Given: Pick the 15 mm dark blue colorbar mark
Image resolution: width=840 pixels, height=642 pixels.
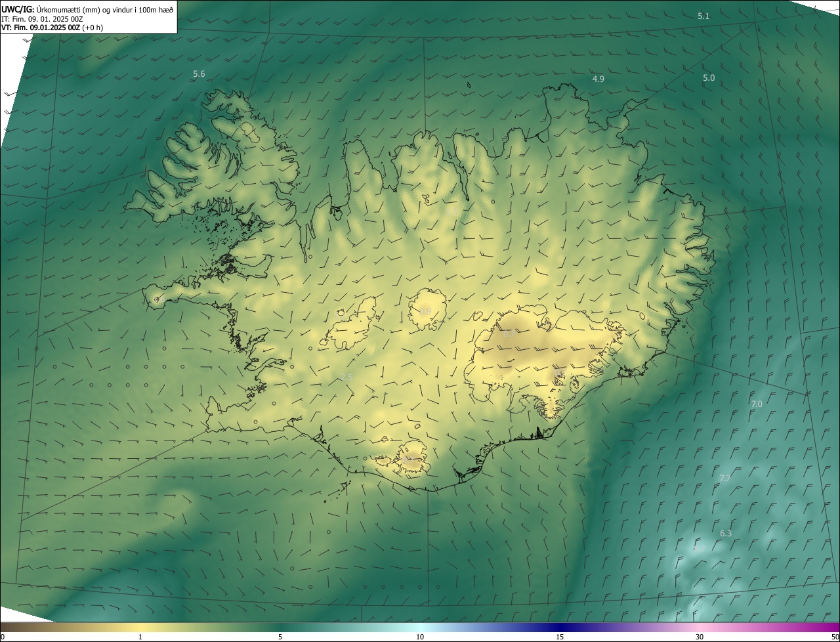Looking at the screenshot, I should (x=560, y=637).
